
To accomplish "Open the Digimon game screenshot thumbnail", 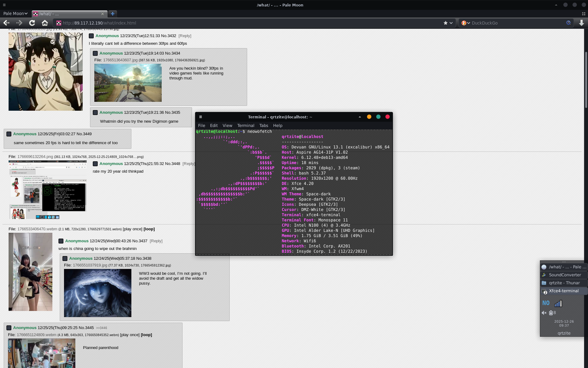I will tap(128, 83).
